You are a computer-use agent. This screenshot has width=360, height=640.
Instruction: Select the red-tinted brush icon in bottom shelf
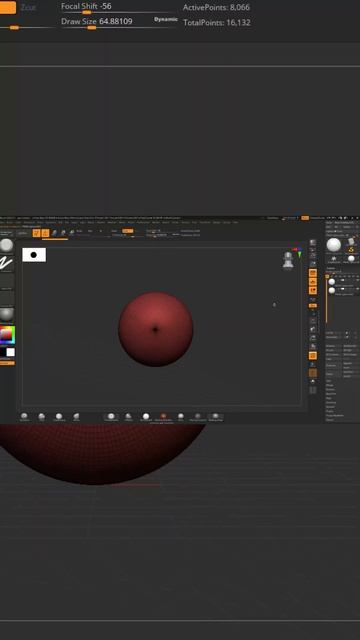click(x=163, y=416)
